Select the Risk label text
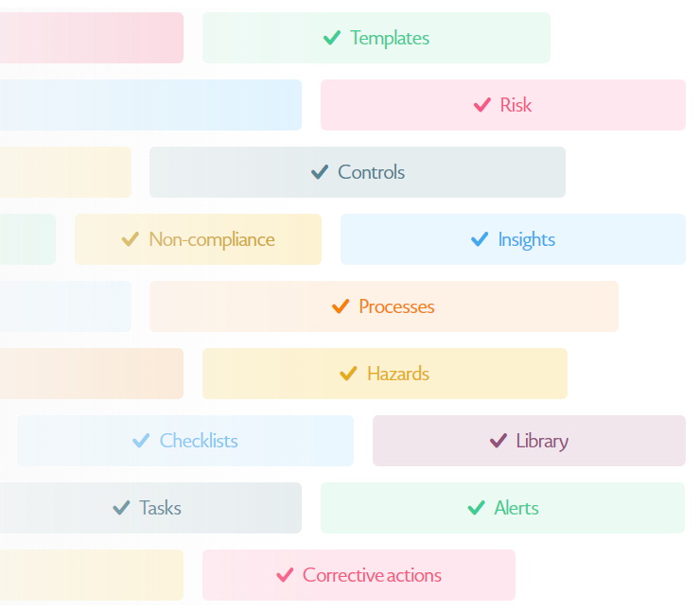 point(516,105)
